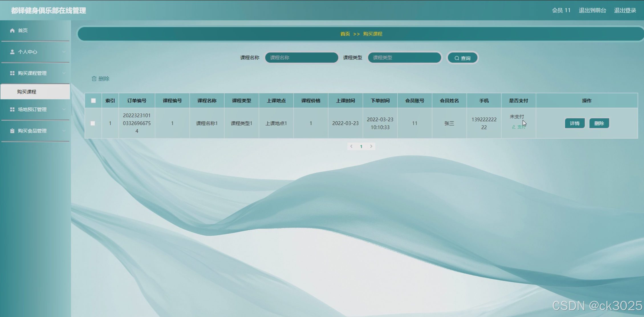Image resolution: width=644 pixels, height=317 pixels.
Task: Toggle the select-all checkbox in table header
Action: coord(93,101)
